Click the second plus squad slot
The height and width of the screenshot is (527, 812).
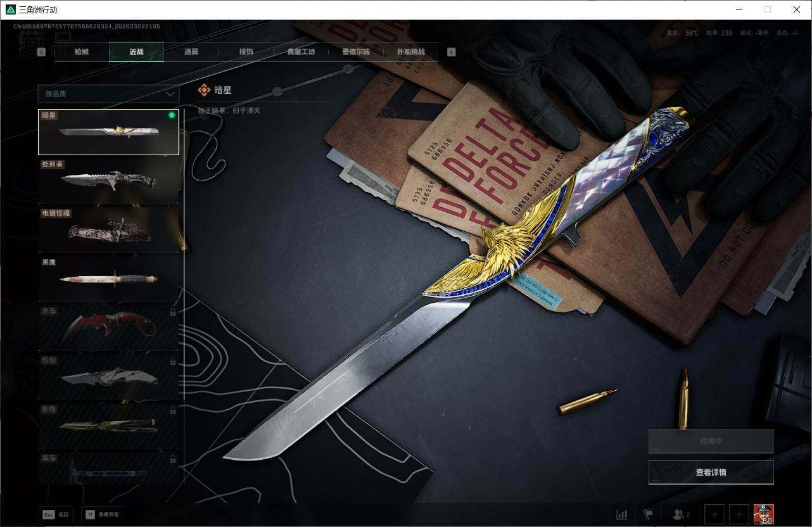click(x=738, y=514)
